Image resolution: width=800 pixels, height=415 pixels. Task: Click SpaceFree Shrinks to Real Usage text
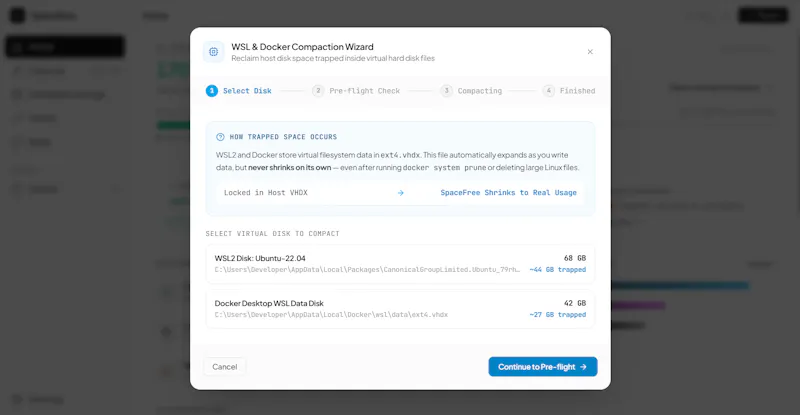pos(508,192)
